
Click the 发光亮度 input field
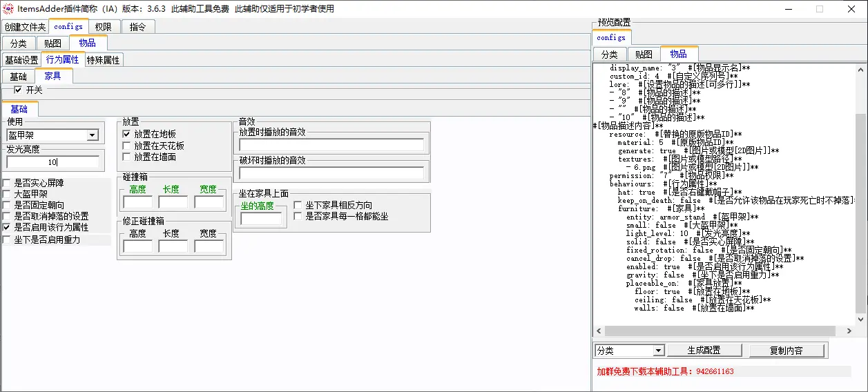point(52,162)
